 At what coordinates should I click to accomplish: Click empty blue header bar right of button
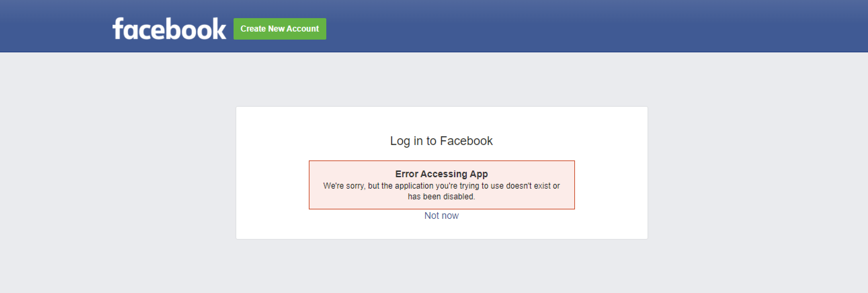[x=573, y=27]
